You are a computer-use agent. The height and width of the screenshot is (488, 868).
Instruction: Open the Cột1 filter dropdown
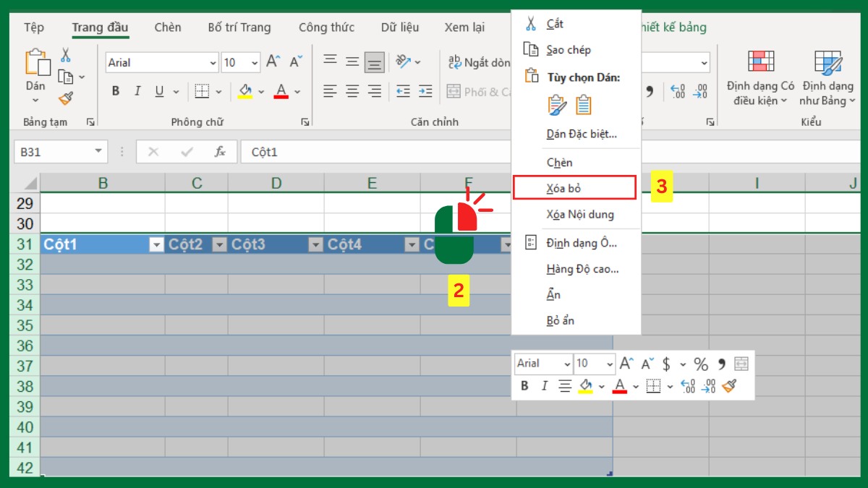(156, 244)
